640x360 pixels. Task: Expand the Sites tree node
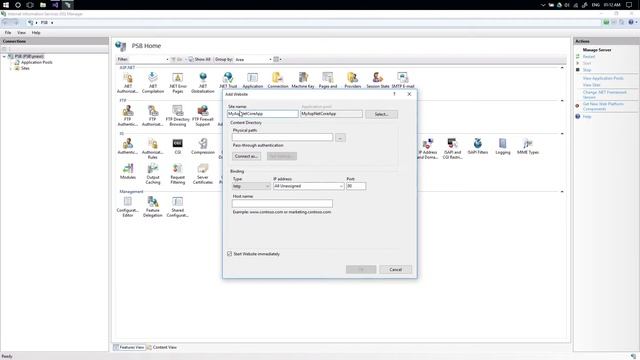[x=11, y=69]
